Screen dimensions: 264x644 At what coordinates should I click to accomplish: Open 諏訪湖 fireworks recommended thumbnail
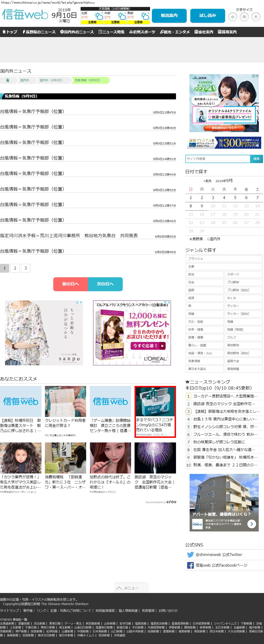[155, 458]
